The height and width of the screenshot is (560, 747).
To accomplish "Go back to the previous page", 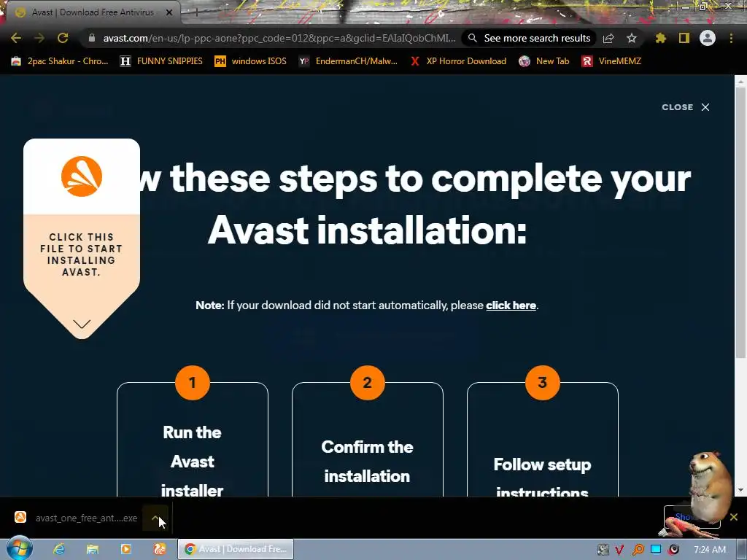I will (16, 38).
